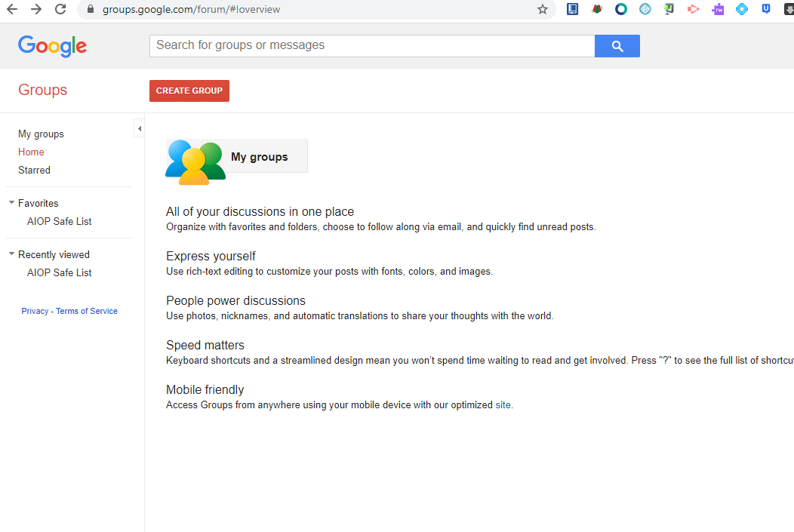Open the purple 'rw' puzzle-piece extension
794x532 pixels.
(718, 10)
